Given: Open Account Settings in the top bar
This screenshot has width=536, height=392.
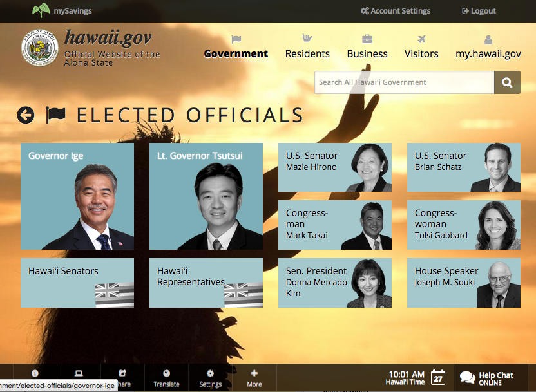Looking at the screenshot, I should coord(396,11).
